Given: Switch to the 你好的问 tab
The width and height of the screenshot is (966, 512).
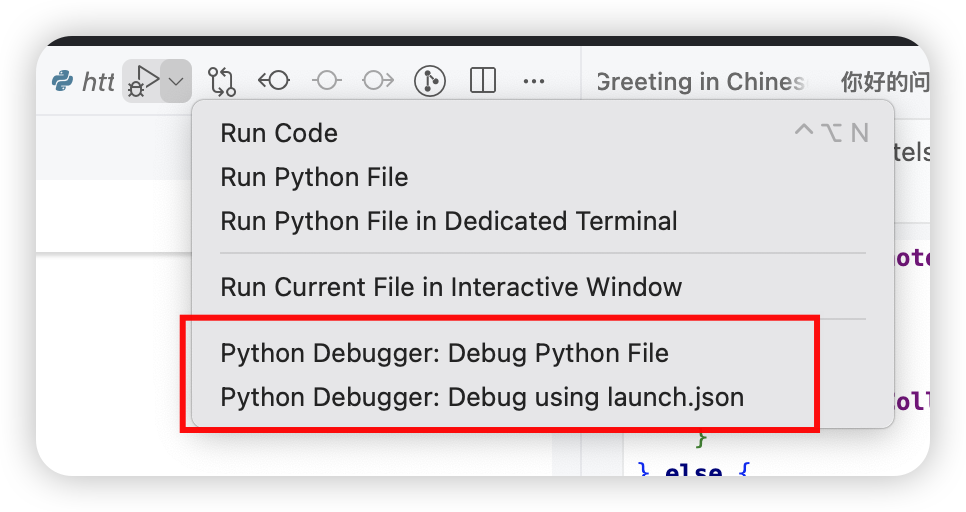Looking at the screenshot, I should pos(884,81).
